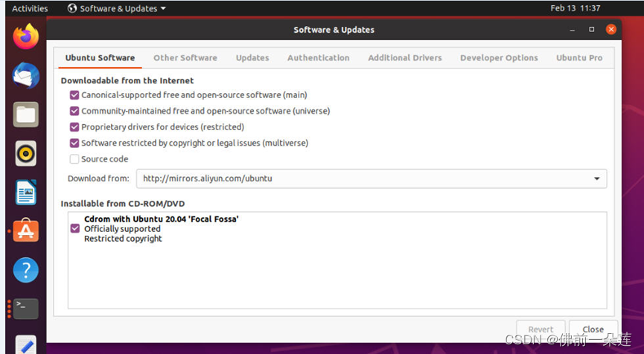Open the clock showing Feb 13 11:37
This screenshot has height=354, width=644.
(x=575, y=8)
